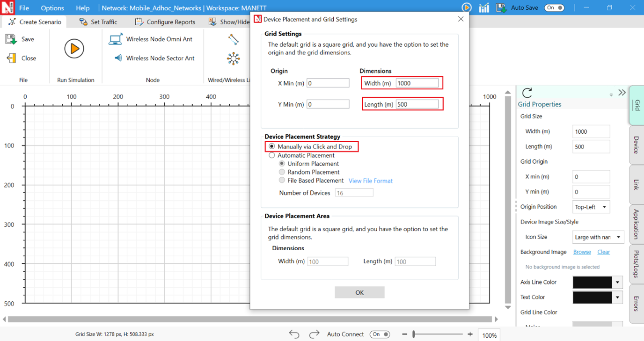The width and height of the screenshot is (644, 341).
Task: Switch to the Set Traffic tab
Action: coord(98,22)
